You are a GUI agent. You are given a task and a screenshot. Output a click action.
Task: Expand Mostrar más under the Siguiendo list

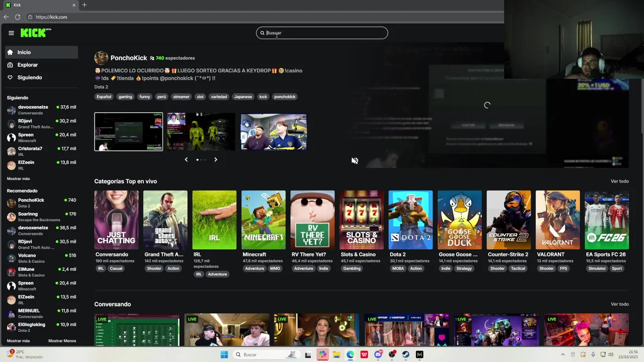18,178
